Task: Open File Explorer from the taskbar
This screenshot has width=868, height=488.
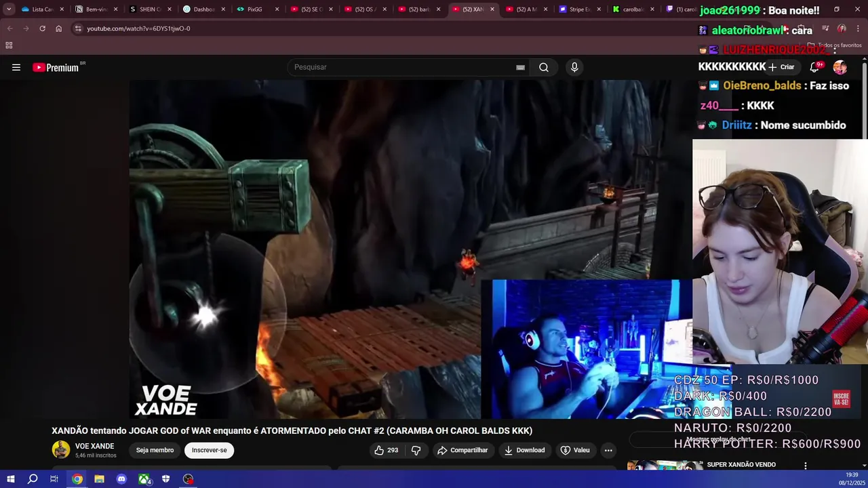Action: point(99,479)
